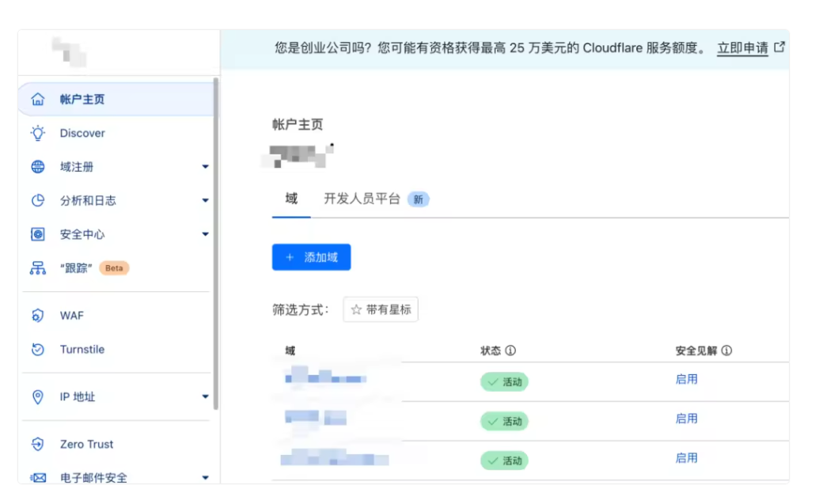Click the home icon beside 帐户主页
The width and height of the screenshot is (819, 504).
37,99
